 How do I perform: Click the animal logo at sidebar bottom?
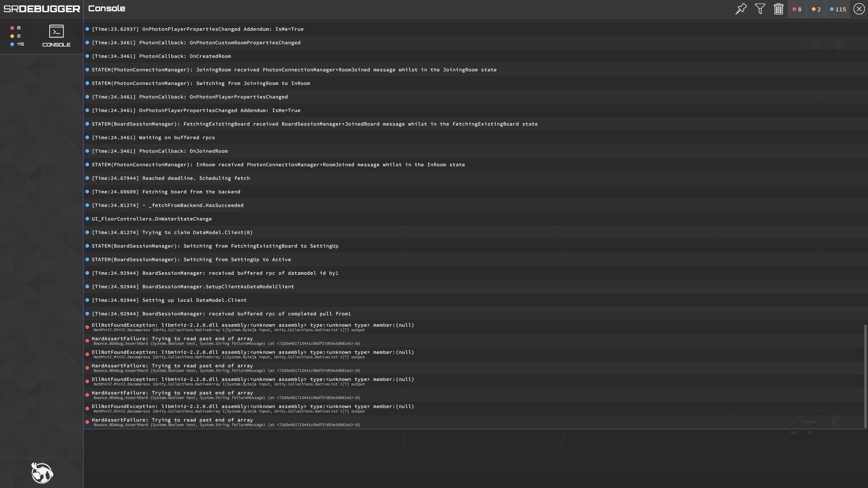[x=42, y=473]
